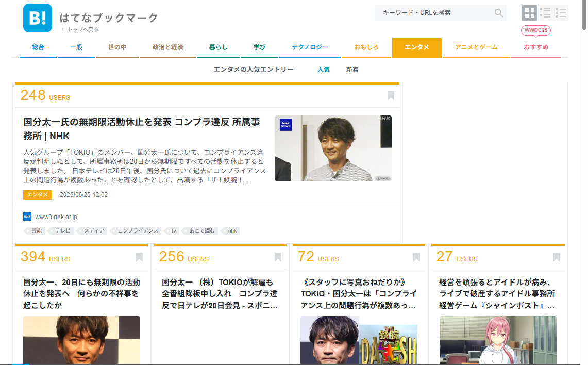Open the 学び category tab

pyautogui.click(x=260, y=47)
